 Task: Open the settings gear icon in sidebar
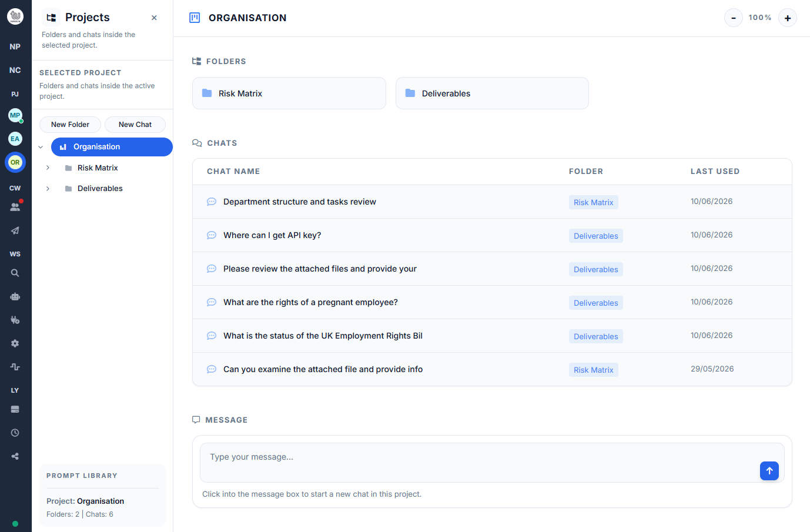(15, 343)
